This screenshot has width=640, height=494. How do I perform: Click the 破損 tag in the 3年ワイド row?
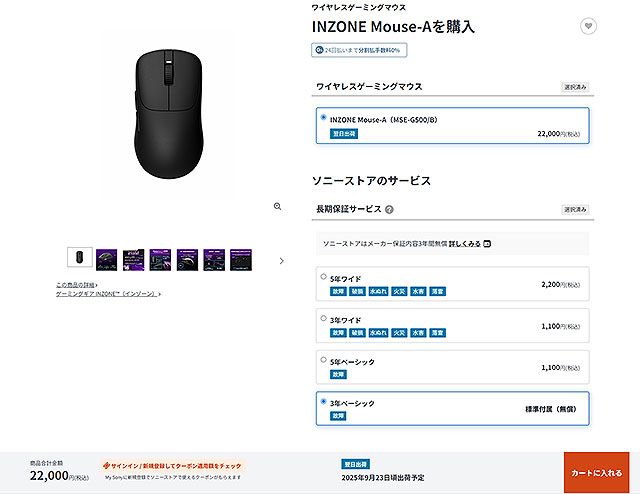358,333
